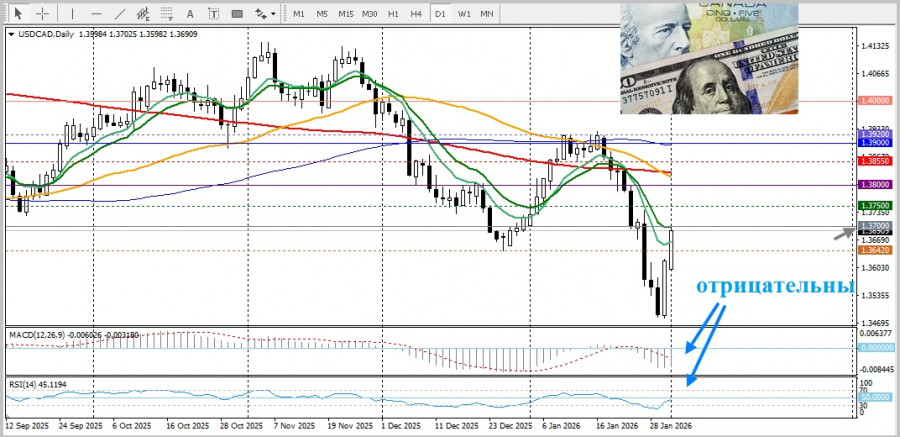Choose the horizontal line drawing tool
Viewport: 900px width, 437px height.
point(95,14)
